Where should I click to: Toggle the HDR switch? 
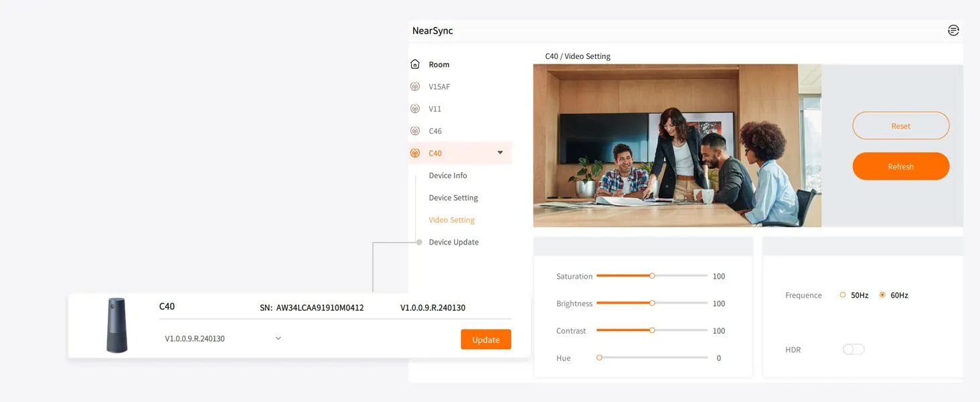853,349
